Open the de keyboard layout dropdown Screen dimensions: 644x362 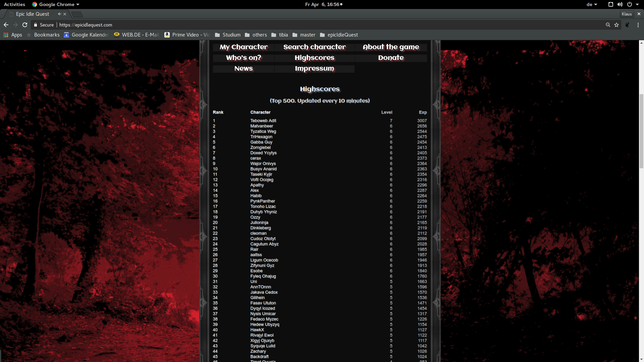pyautogui.click(x=592, y=4)
